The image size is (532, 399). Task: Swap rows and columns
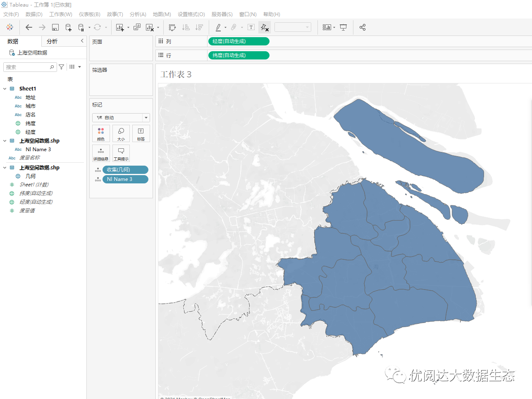tap(172, 27)
